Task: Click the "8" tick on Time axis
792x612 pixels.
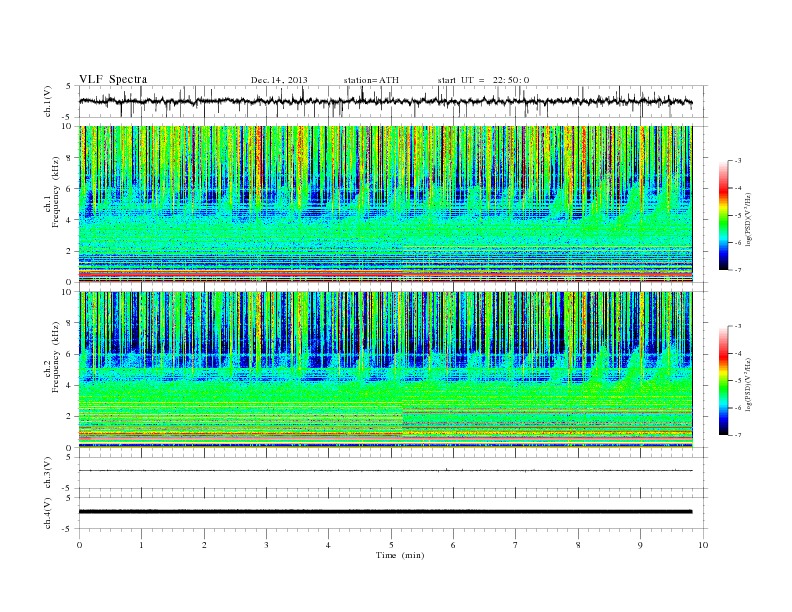Action: tap(578, 545)
